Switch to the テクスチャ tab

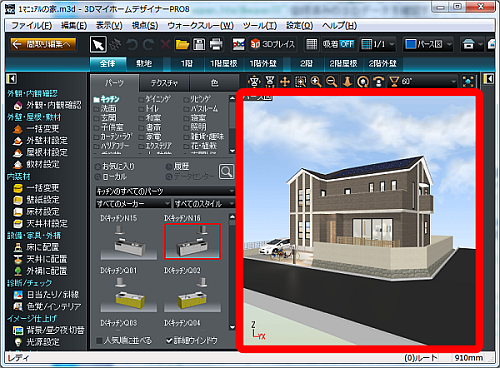click(x=164, y=83)
